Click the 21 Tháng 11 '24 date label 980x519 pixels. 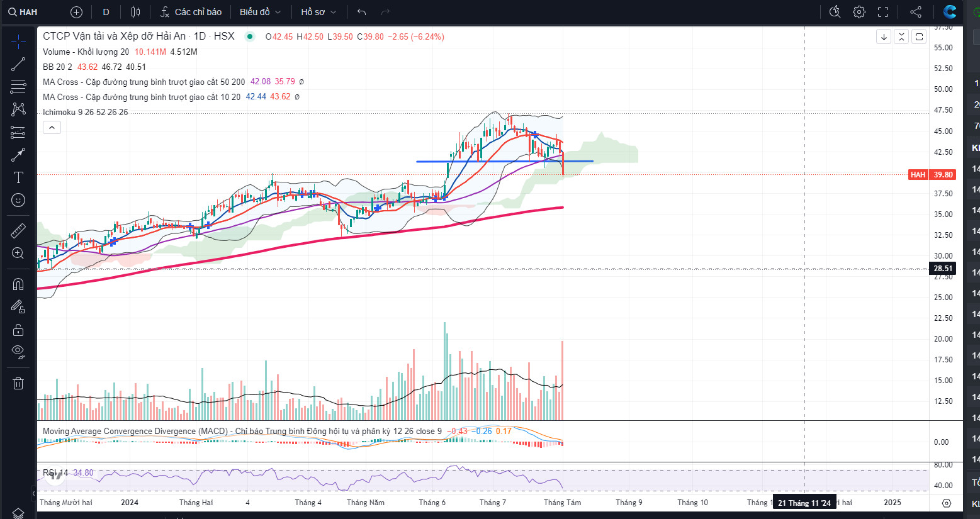[x=804, y=503]
